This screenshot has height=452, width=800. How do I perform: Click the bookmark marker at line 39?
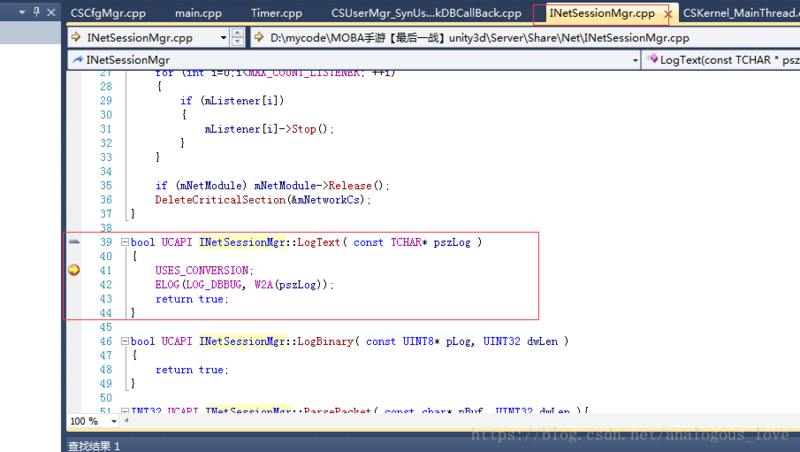(74, 241)
